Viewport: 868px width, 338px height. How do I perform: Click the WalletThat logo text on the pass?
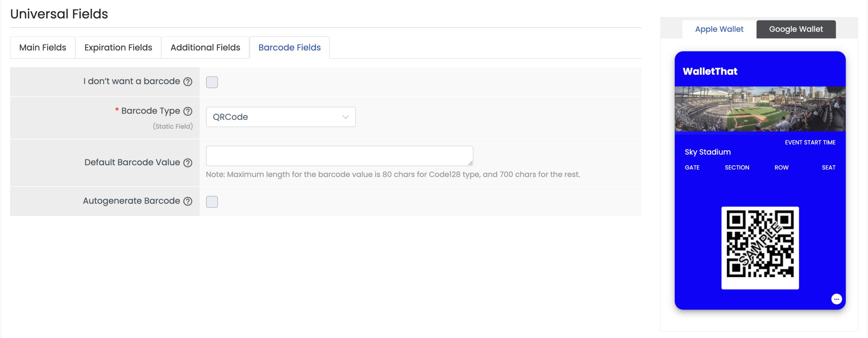pyautogui.click(x=710, y=71)
